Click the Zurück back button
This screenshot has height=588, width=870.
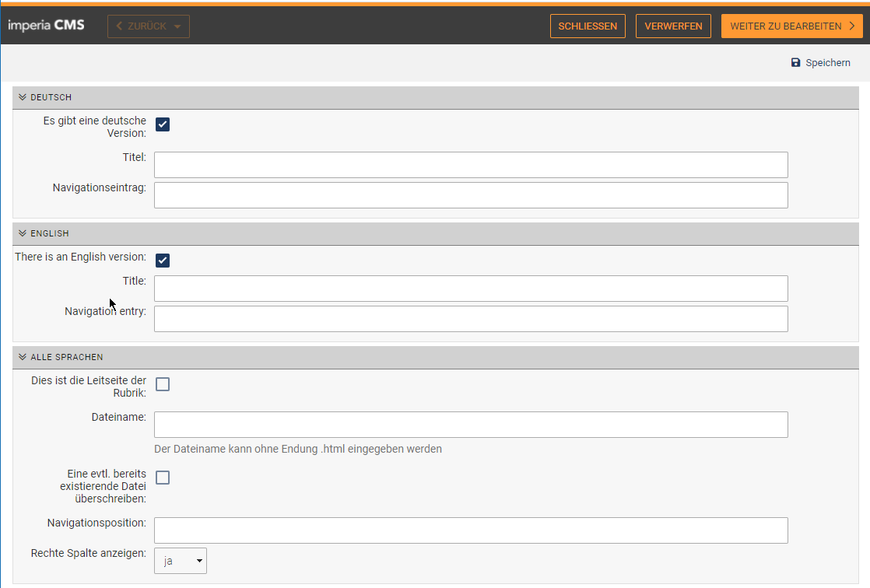click(141, 26)
